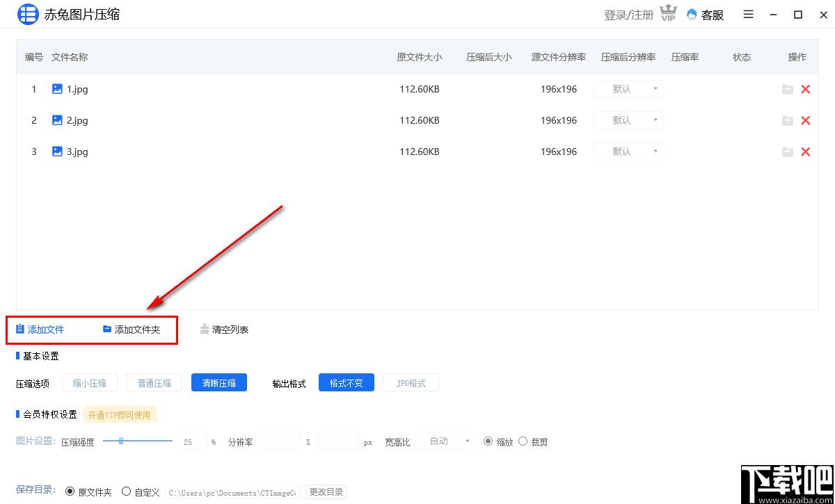The image size is (835, 504).
Task: Click the image icon beside 3.jpg
Action: click(x=57, y=152)
